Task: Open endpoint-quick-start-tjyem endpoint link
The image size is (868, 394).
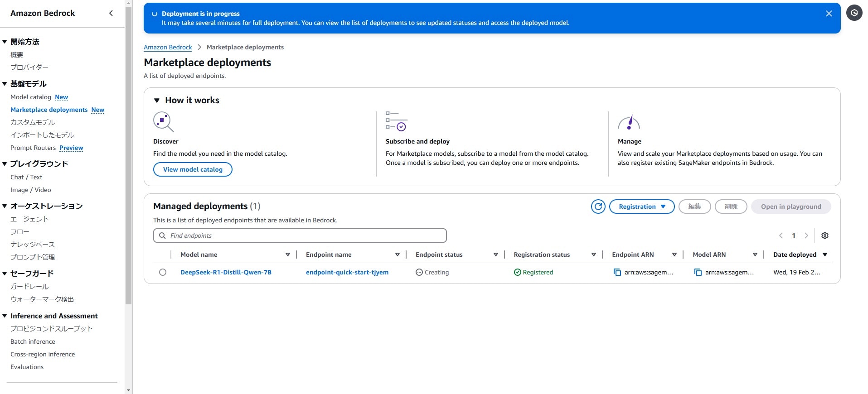Action: point(347,272)
